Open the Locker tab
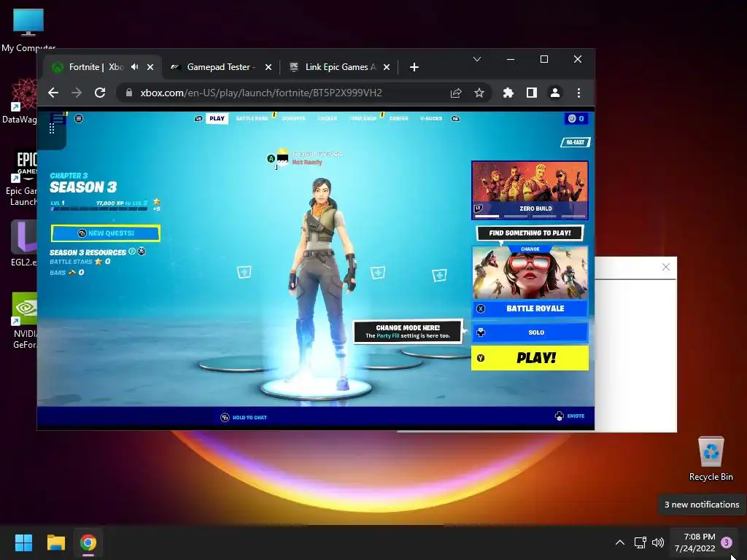This screenshot has height=560, width=747. (328, 119)
